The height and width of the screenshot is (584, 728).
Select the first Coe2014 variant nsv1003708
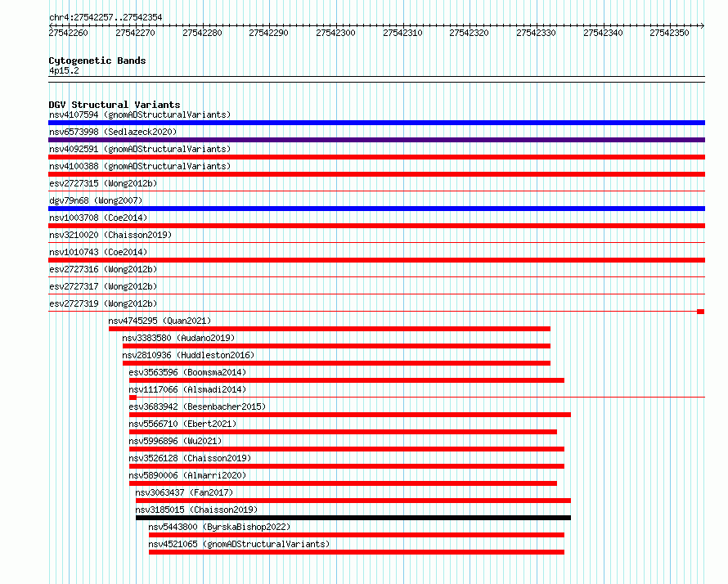point(98,218)
